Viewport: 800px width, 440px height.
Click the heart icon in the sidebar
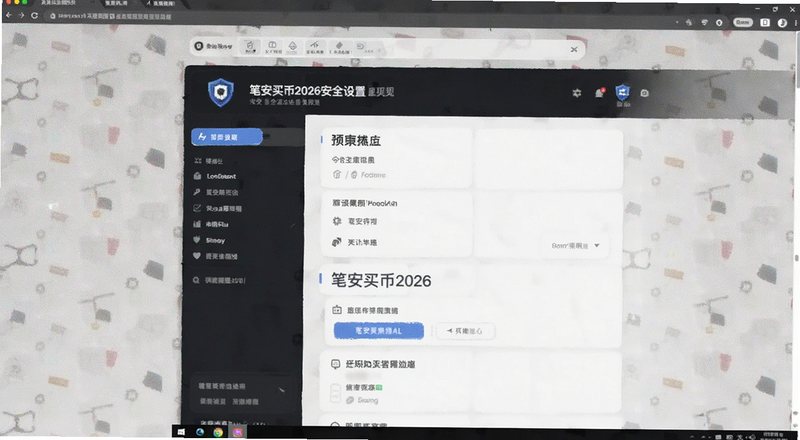(x=197, y=256)
